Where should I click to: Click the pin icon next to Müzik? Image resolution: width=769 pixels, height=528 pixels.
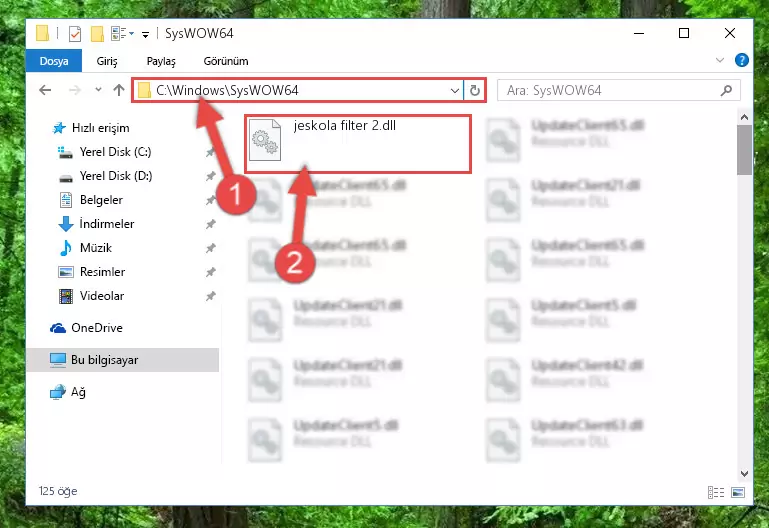210,248
